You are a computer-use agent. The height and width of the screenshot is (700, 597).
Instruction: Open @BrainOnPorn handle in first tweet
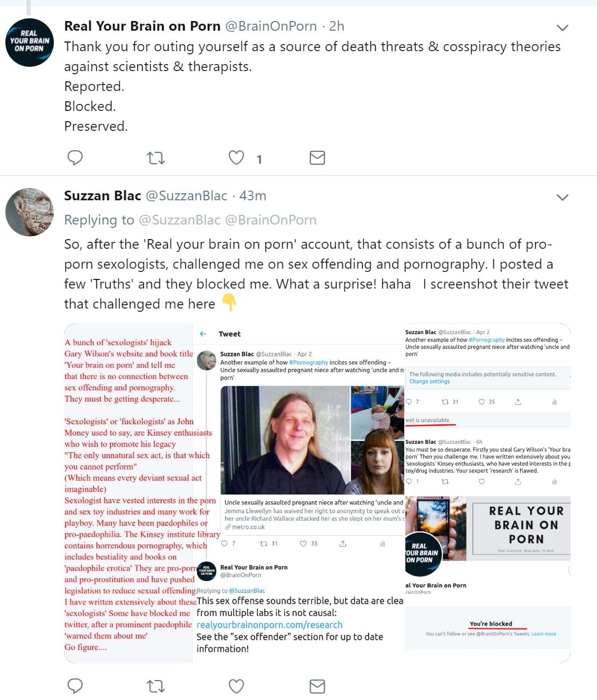[270, 26]
